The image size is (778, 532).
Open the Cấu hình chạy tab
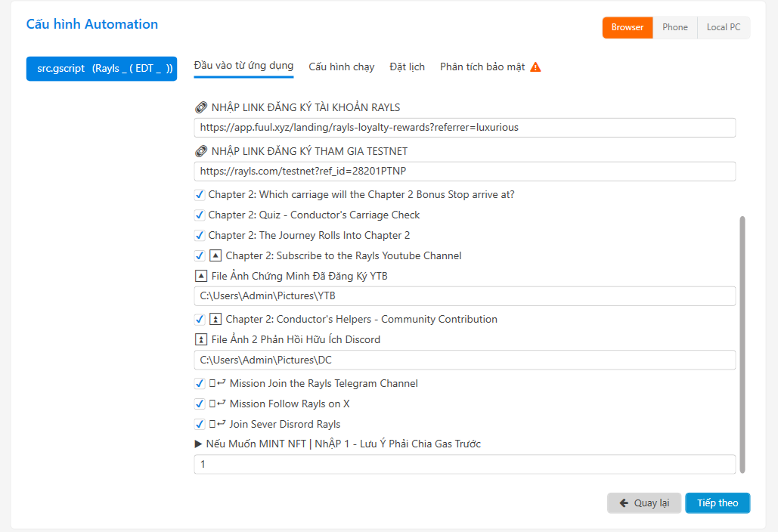[342, 67]
